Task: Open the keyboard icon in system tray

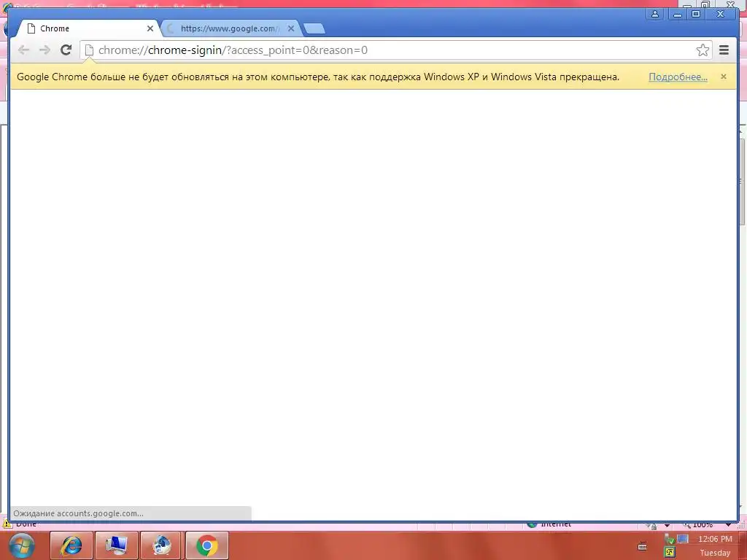Action: (642, 546)
